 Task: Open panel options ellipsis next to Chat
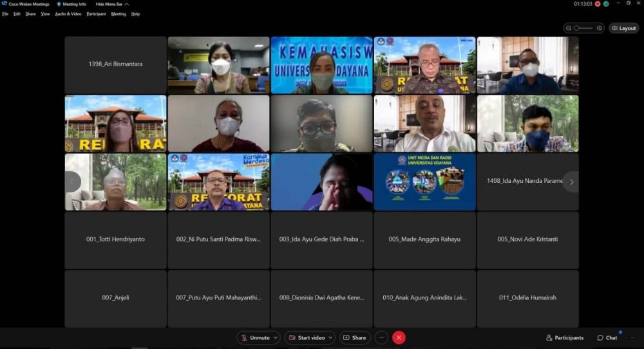click(x=632, y=338)
